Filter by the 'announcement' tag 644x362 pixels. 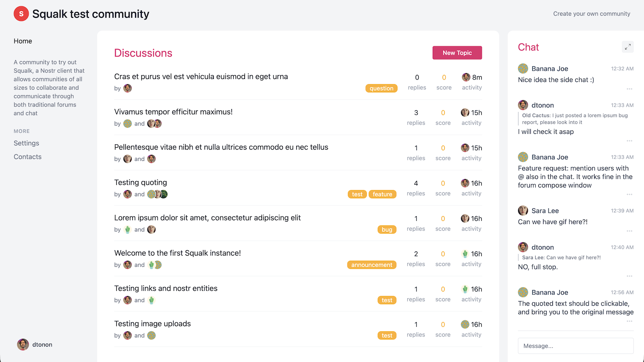(x=372, y=265)
